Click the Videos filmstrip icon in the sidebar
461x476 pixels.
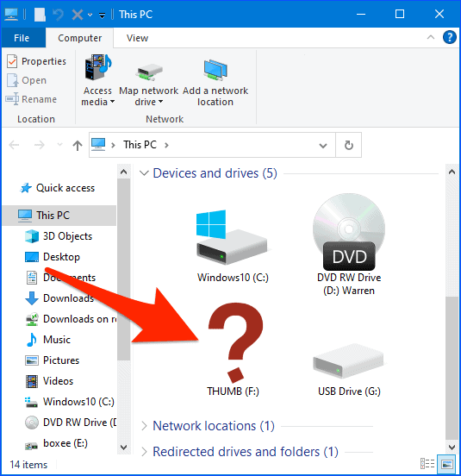(x=32, y=381)
